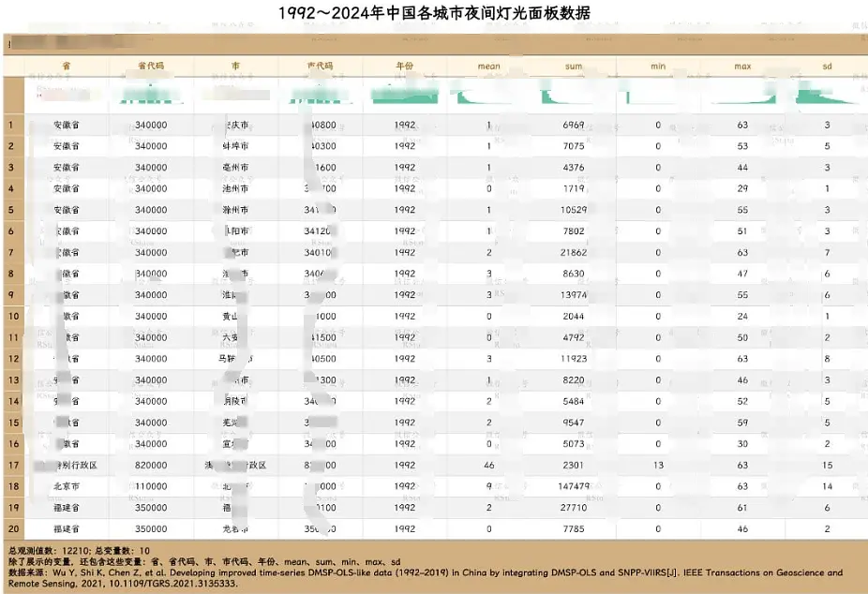Select the cell showing 7802
868x594 pixels.
pos(574,231)
